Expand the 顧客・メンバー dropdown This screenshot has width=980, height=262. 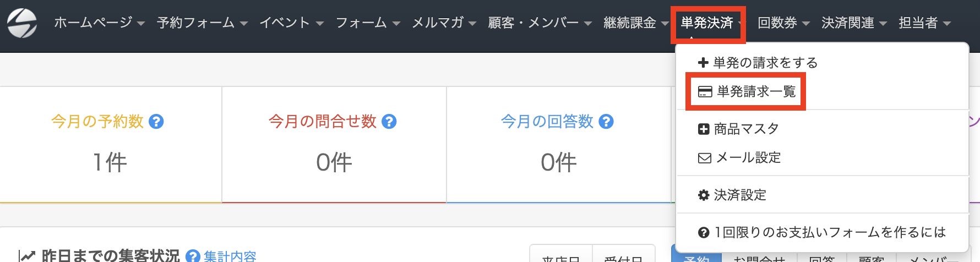[x=540, y=23]
